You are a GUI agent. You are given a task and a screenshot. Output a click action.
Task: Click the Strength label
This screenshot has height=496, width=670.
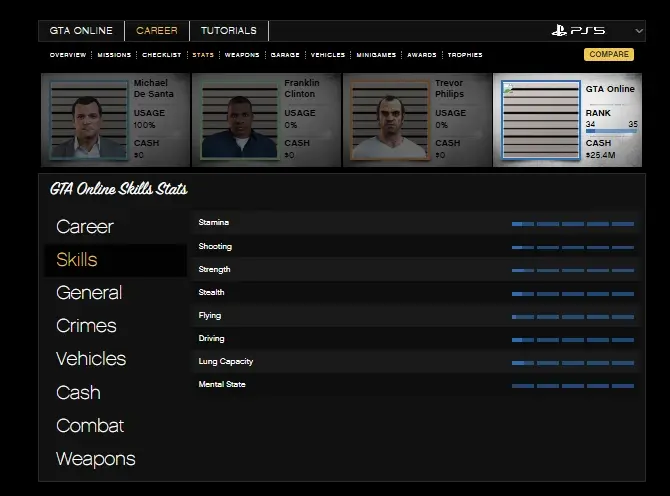214,270
